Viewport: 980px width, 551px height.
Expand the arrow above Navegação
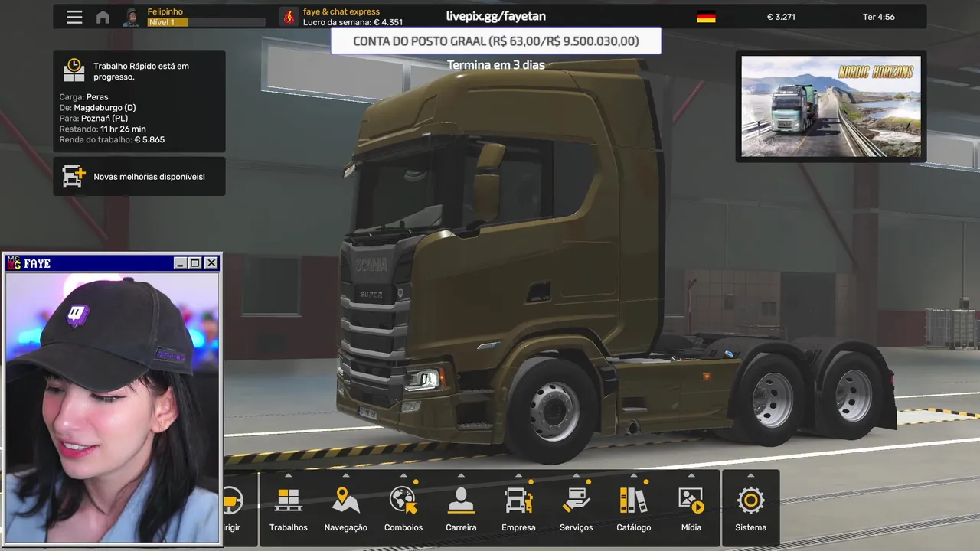346,475
